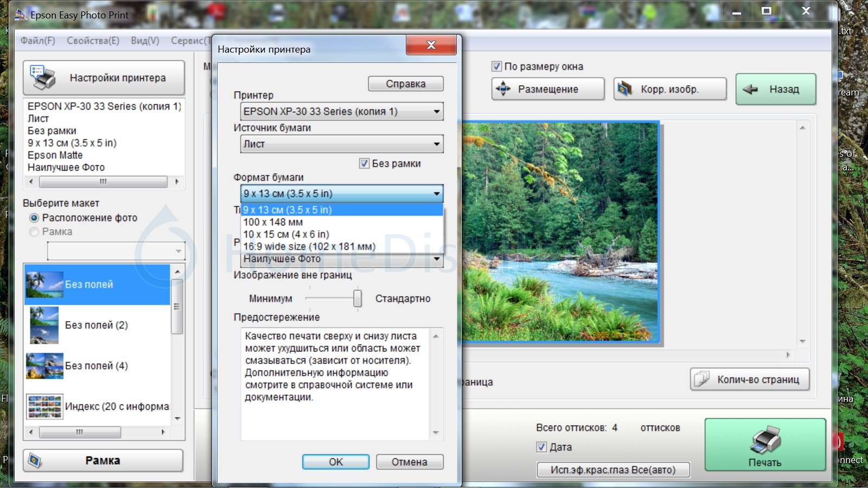Screen dimensions: 868x488
Task: Click the Размещение button
Action: 548,89
